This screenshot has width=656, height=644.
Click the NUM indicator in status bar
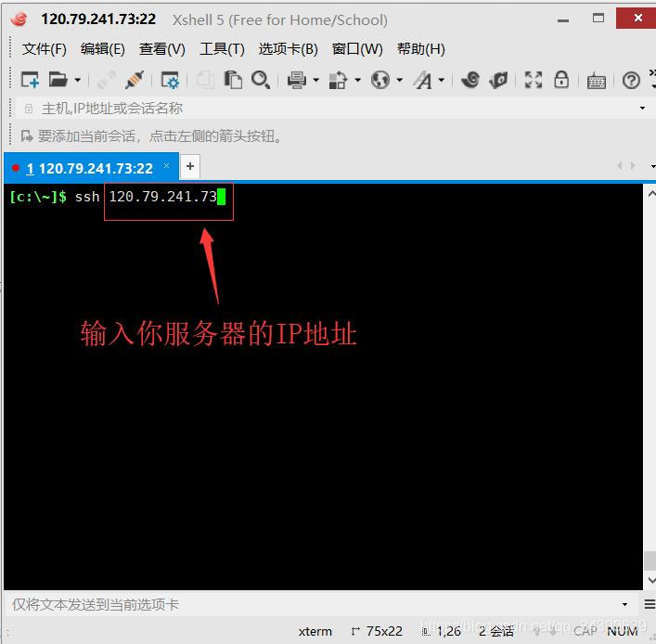pyautogui.click(x=622, y=631)
